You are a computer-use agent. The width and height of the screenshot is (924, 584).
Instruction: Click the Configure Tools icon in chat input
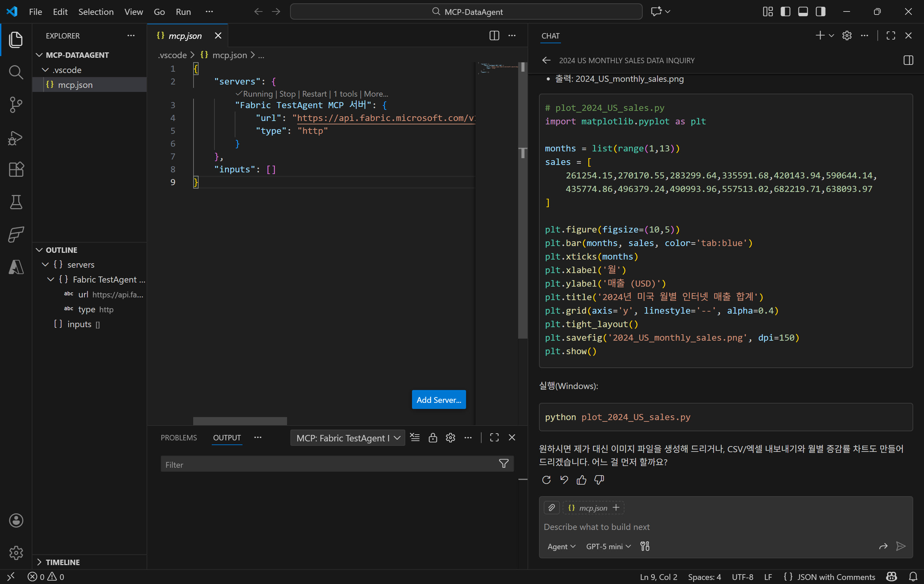point(645,546)
